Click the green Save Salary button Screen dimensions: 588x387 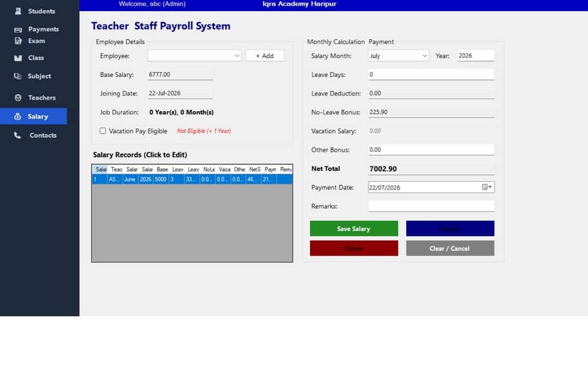click(353, 228)
